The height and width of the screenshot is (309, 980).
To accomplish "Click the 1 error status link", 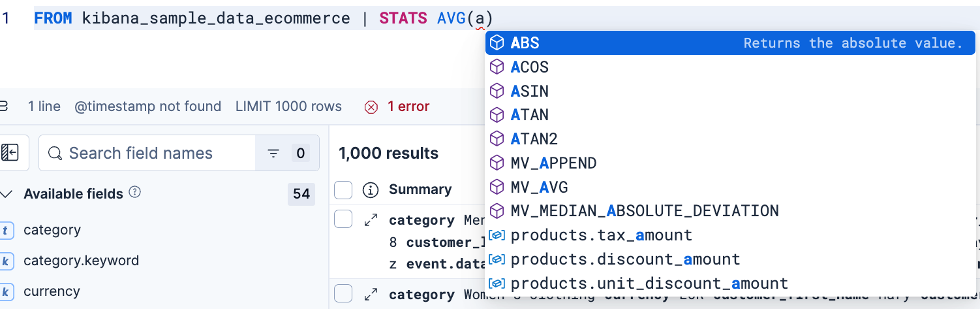I will click(408, 106).
